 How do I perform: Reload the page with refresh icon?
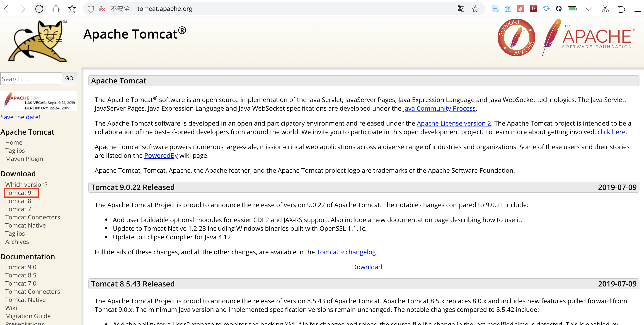pos(39,9)
